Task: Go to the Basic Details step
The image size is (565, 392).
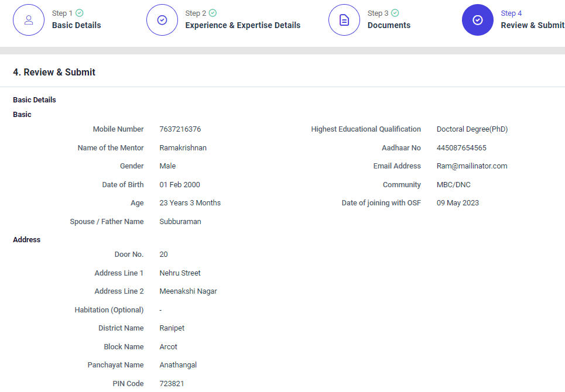Action: pos(76,25)
